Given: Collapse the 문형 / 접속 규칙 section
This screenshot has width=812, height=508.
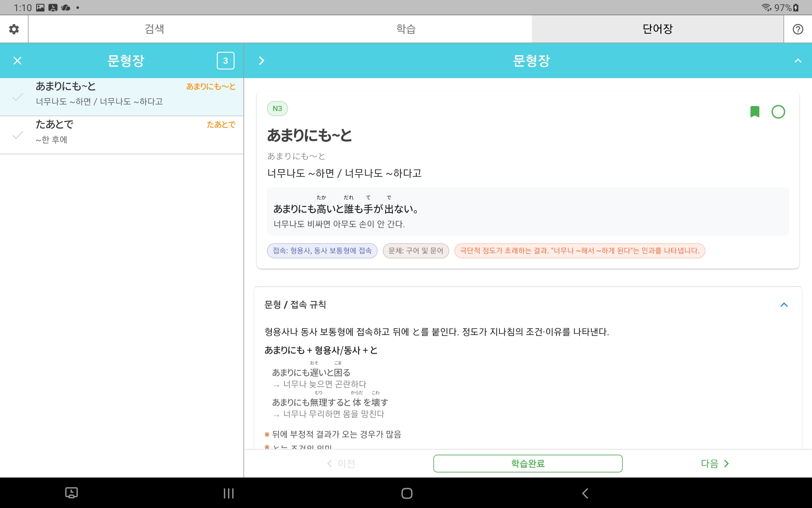Looking at the screenshot, I should 784,305.
